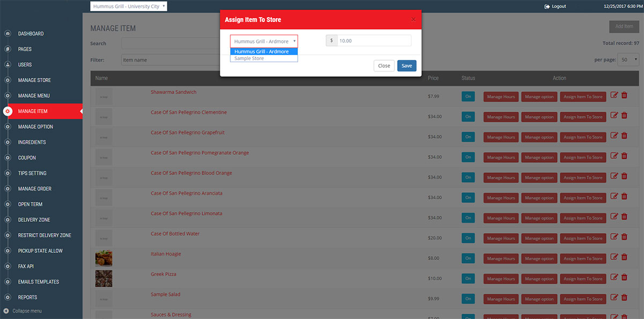This screenshot has width=644, height=319.
Task: Click the Greek Pizza thumbnail image
Action: click(x=104, y=279)
